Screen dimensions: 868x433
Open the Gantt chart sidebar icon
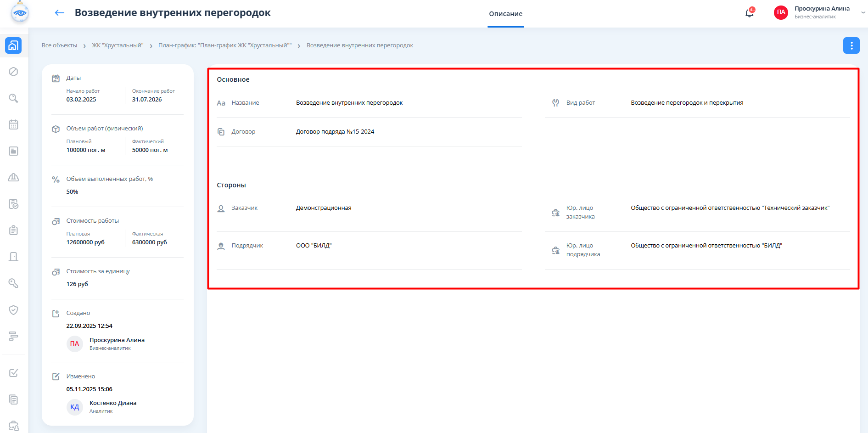13,337
